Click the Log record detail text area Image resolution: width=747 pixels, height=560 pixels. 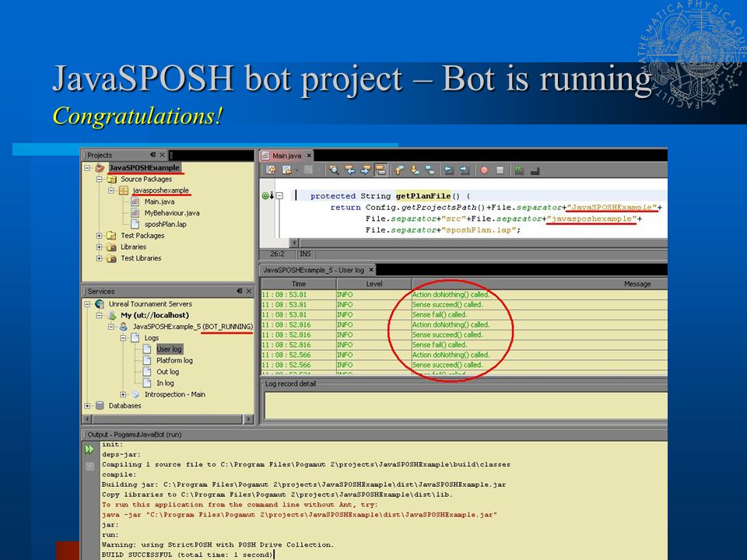(465, 405)
